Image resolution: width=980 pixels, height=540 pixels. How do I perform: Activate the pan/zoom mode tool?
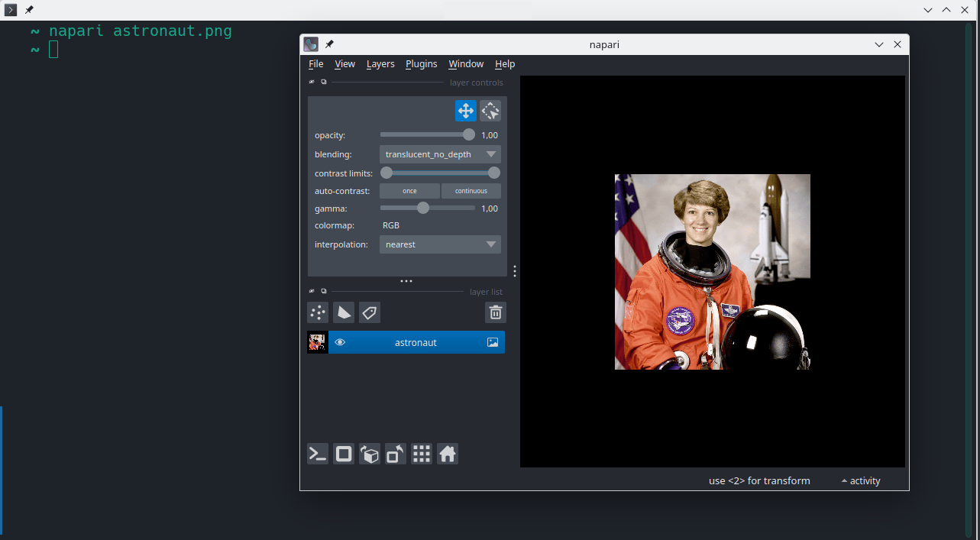tap(466, 111)
